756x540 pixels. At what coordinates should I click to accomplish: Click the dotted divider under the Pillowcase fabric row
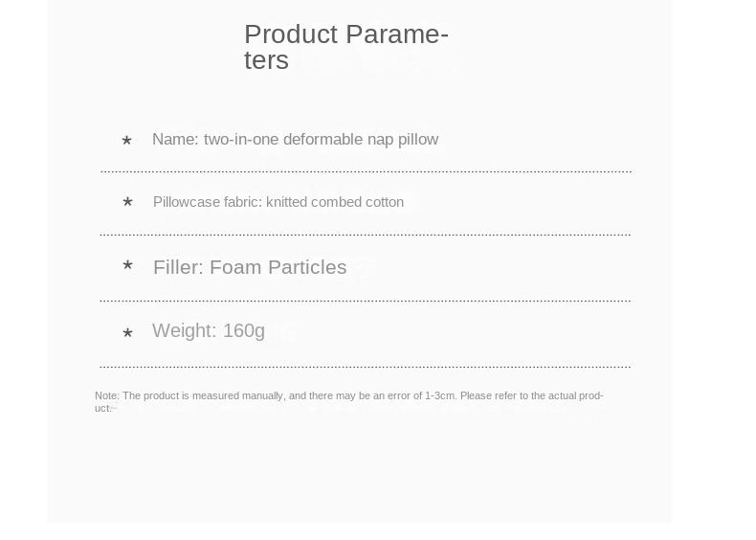365,235
